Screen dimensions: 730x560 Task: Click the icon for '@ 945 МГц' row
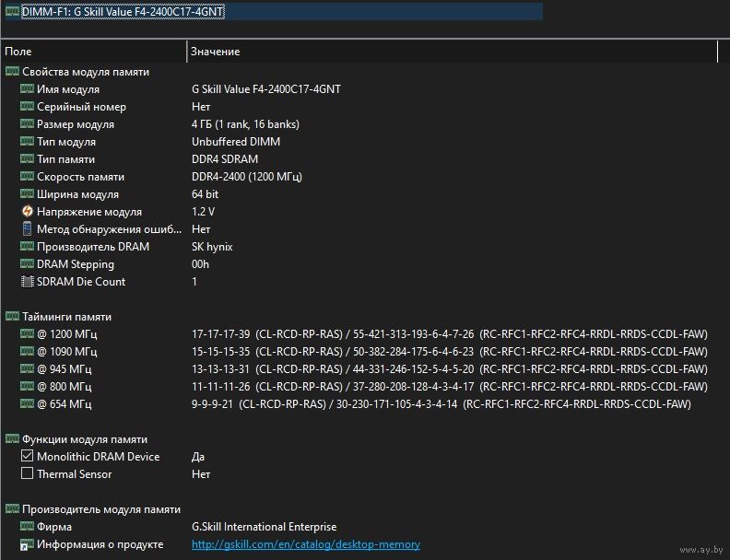pos(27,368)
